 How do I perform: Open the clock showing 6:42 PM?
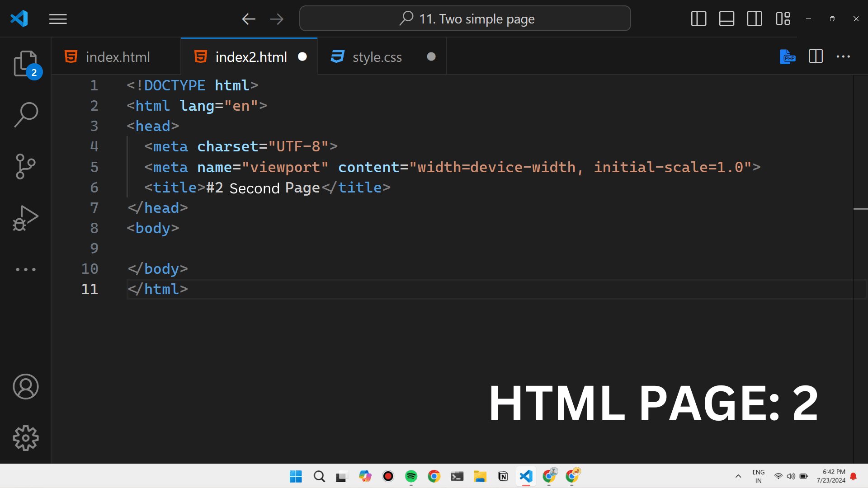831,476
